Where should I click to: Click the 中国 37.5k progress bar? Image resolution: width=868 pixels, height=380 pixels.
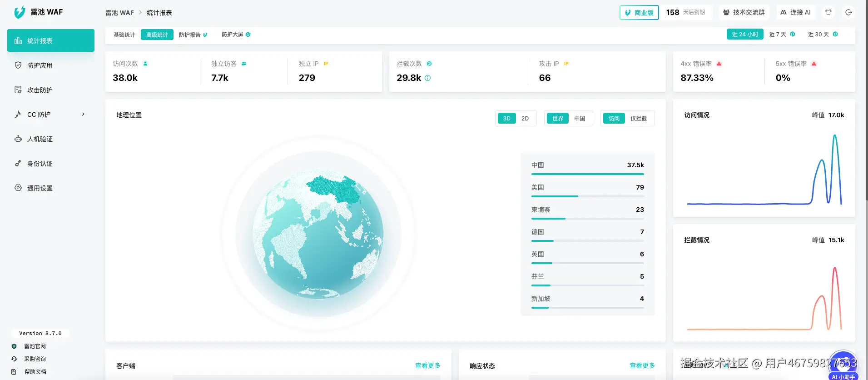[x=588, y=174]
